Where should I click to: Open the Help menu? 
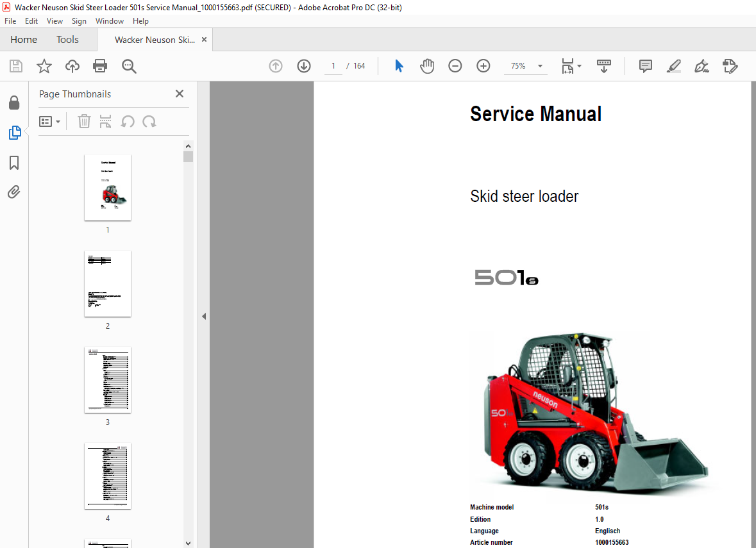point(140,21)
